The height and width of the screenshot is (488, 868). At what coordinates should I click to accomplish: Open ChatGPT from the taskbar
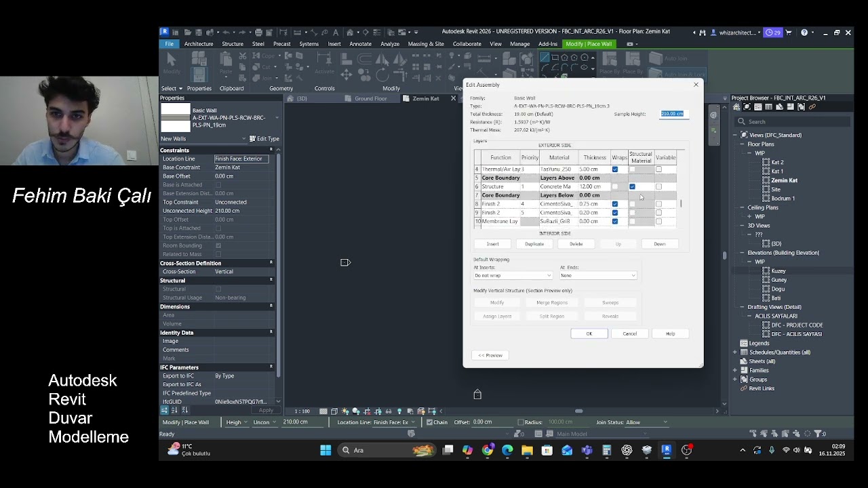pos(627,450)
